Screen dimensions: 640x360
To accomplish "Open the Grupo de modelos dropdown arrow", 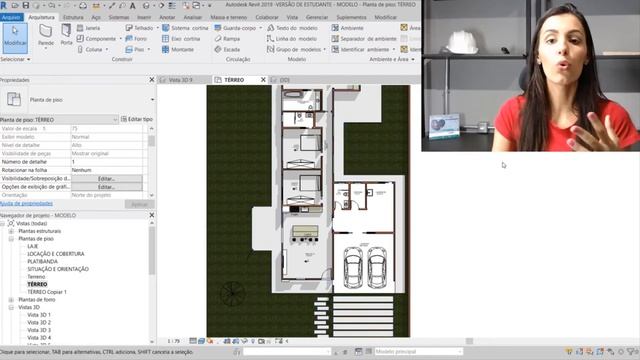I will click(324, 49).
